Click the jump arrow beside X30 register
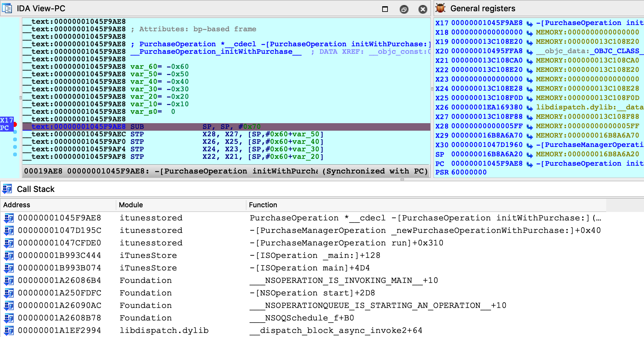Screen dimensions: 644x337 point(530,145)
